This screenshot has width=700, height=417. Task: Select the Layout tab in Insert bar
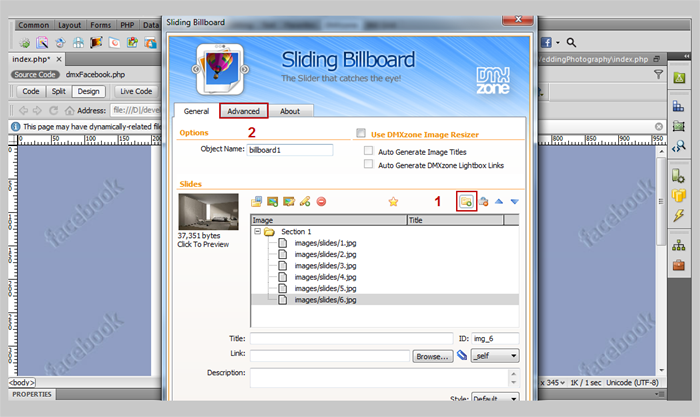point(70,25)
